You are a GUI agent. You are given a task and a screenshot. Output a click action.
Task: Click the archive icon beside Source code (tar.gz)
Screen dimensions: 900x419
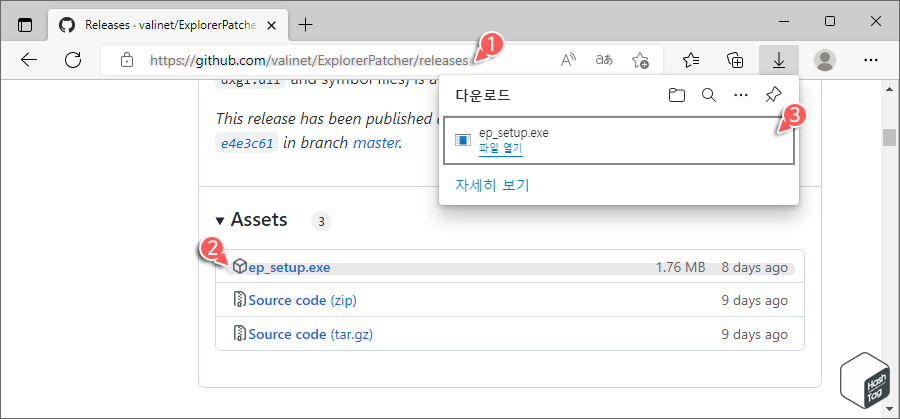(x=240, y=333)
